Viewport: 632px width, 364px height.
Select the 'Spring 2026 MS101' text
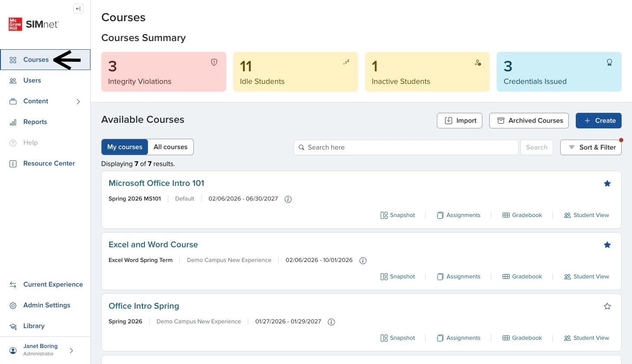tap(135, 199)
